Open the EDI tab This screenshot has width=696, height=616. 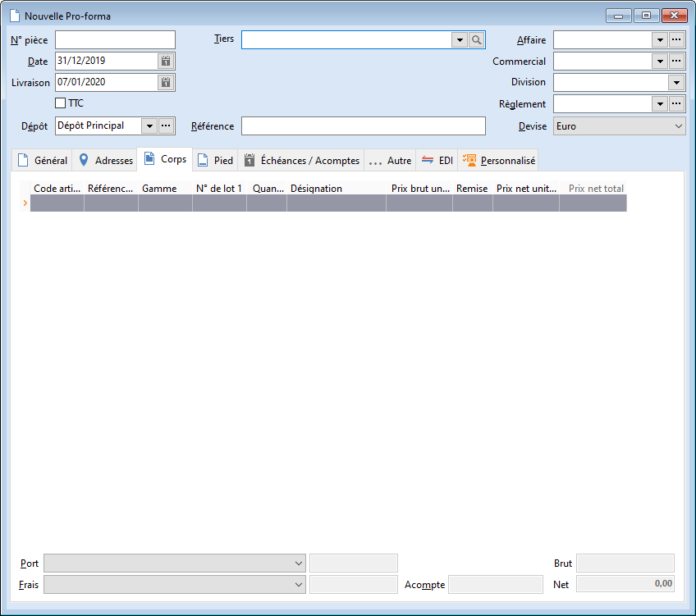[437, 161]
